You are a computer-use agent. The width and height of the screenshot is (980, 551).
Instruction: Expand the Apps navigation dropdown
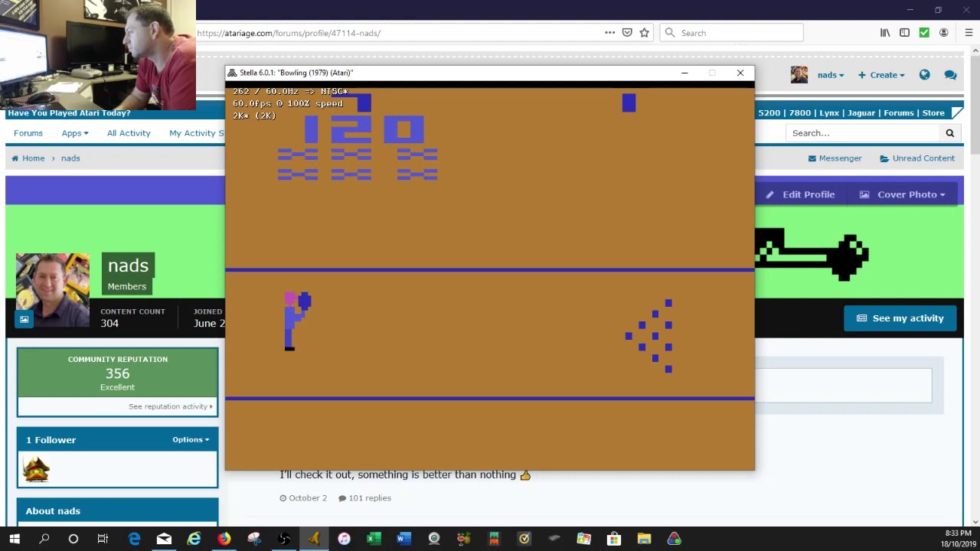click(x=75, y=133)
